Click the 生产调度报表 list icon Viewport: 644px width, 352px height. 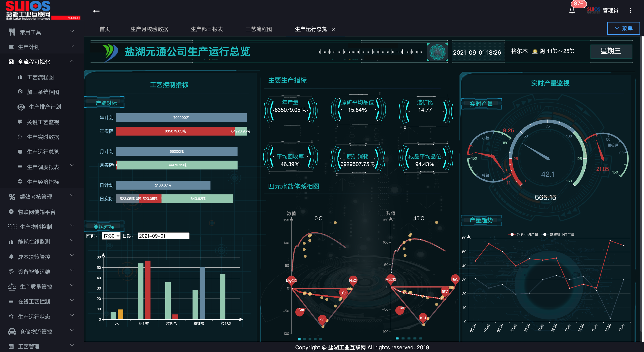tap(20, 167)
